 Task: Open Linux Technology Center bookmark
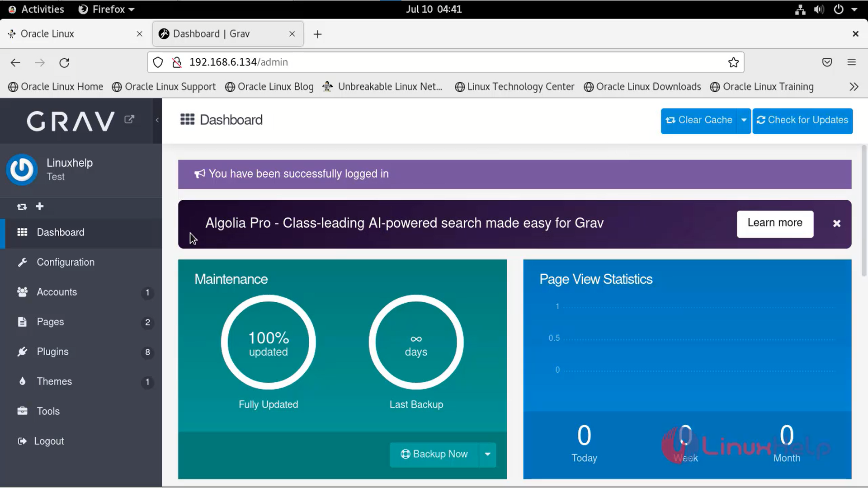(514, 87)
